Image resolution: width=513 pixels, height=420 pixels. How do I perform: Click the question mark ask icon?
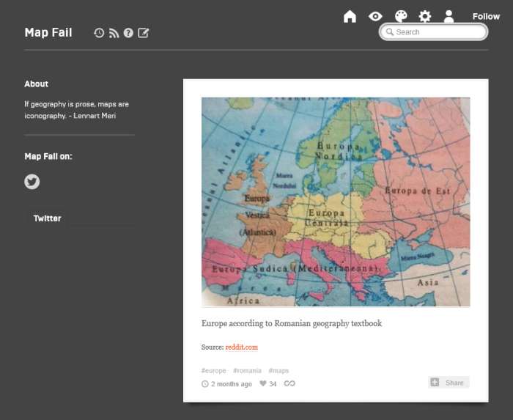[x=128, y=33]
